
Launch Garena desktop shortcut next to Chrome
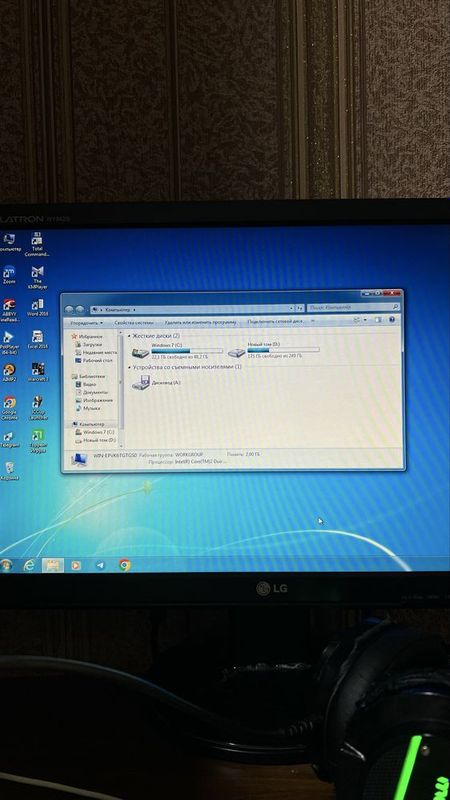pos(37,407)
